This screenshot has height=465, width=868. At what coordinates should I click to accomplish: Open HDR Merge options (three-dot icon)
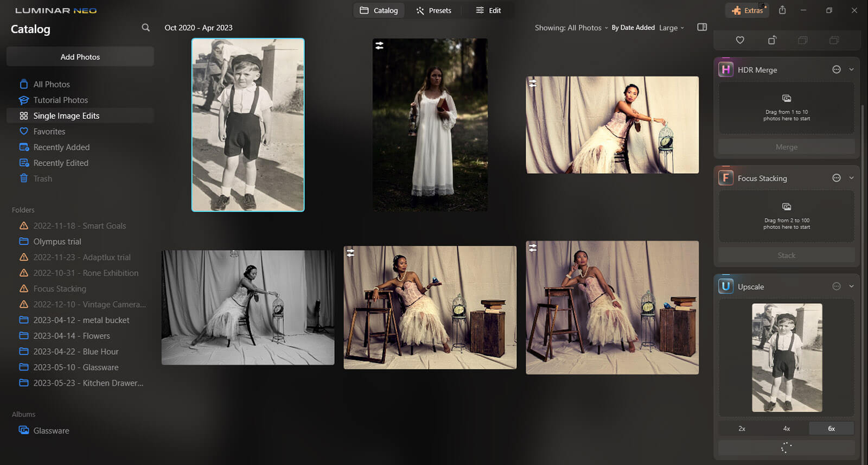click(837, 69)
